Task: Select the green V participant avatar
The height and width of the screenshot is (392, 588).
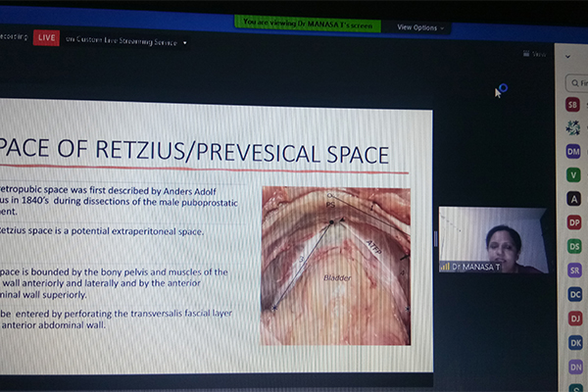Action: click(573, 175)
